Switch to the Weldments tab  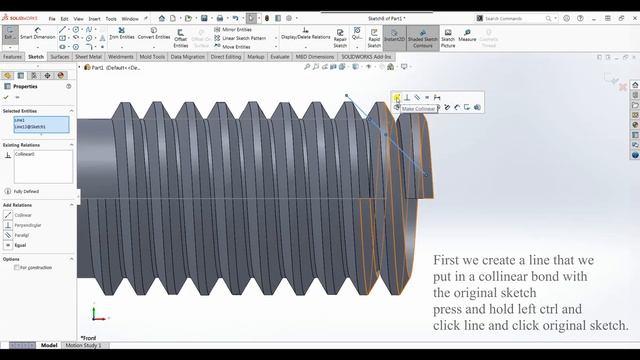coord(120,57)
